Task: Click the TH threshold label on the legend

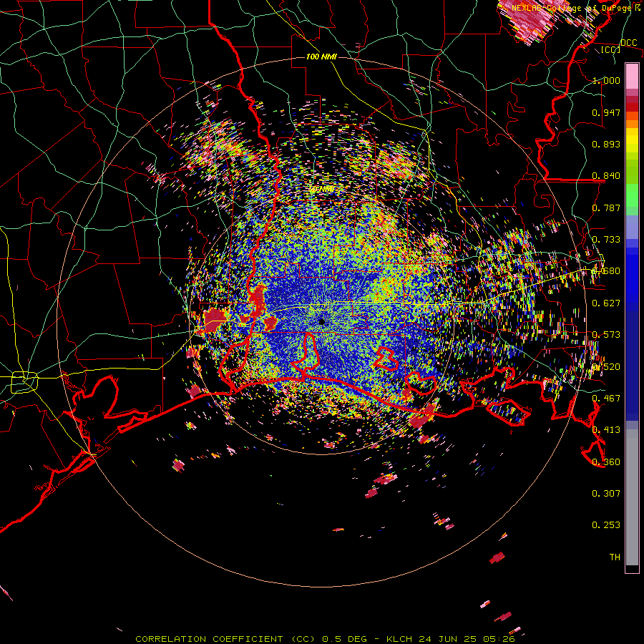Action: pos(615,557)
